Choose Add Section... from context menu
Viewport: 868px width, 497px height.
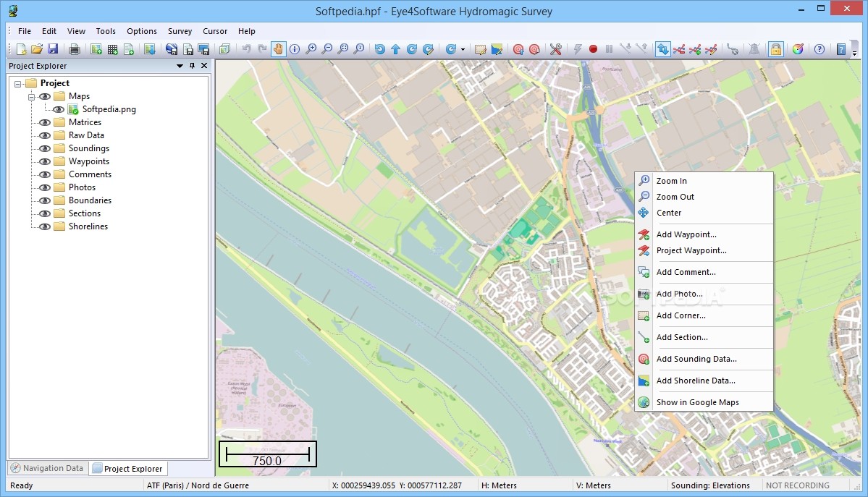pyautogui.click(x=704, y=338)
